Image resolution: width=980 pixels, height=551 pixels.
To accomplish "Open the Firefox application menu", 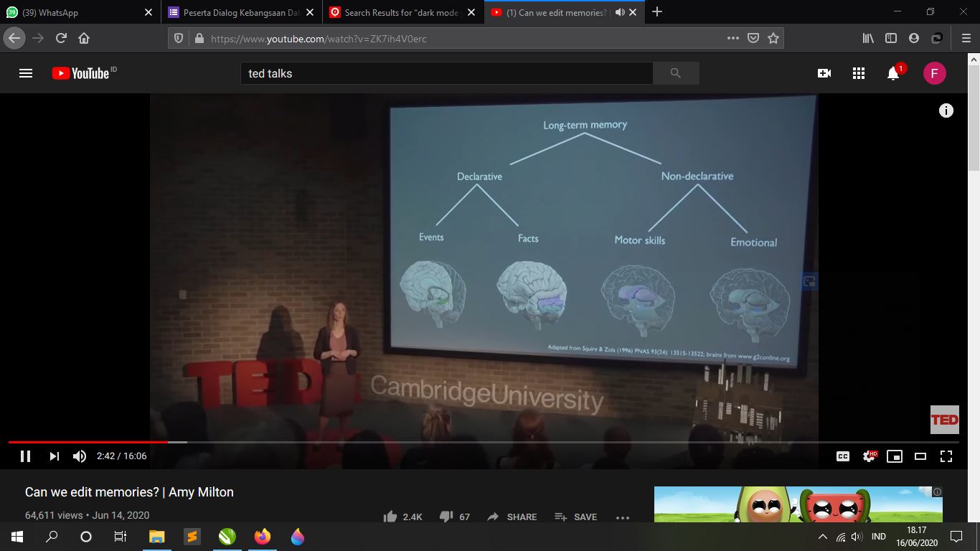I will pos(966,38).
